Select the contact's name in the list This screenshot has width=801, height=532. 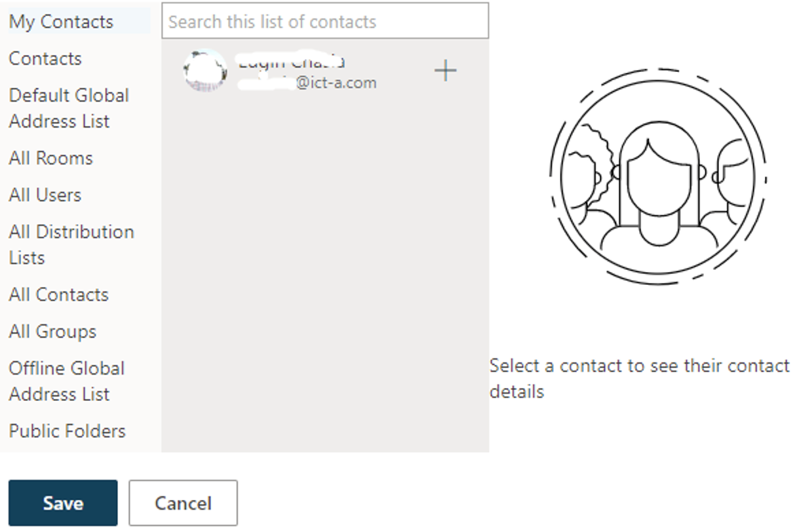coord(291,63)
